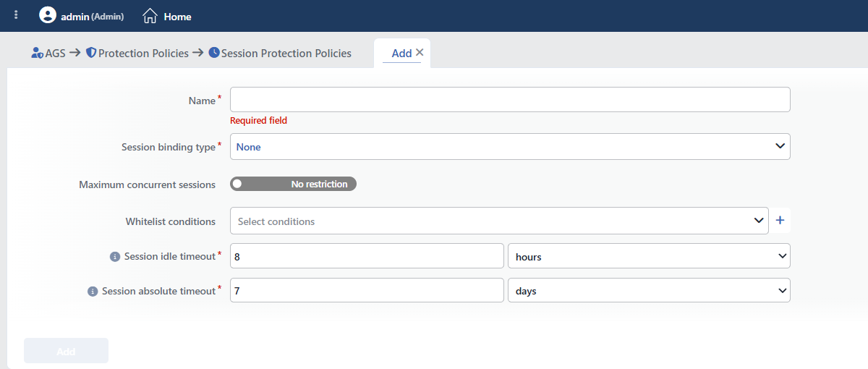Go to Session Protection Policies breadcrumb

(x=286, y=53)
